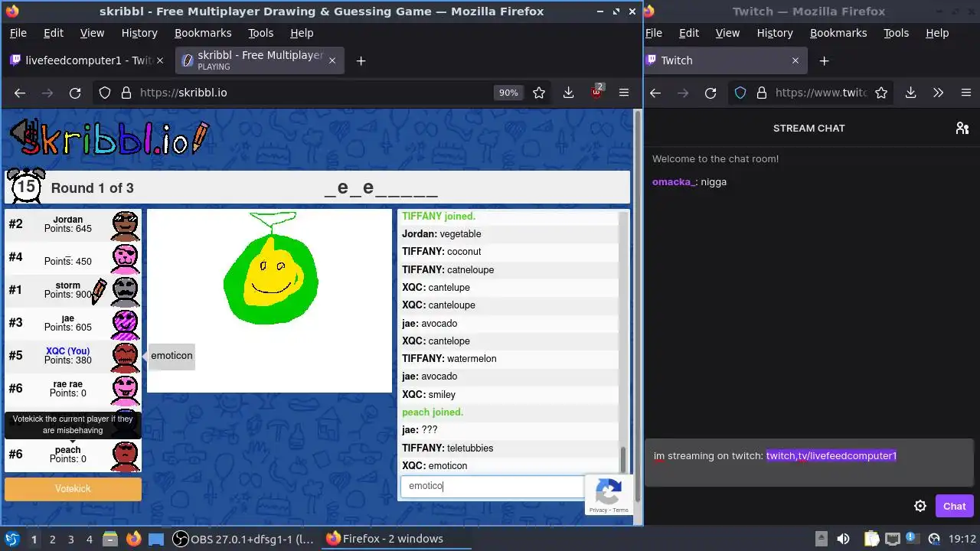The height and width of the screenshot is (551, 980).
Task: Send message with the purple Chat button
Action: click(x=954, y=506)
